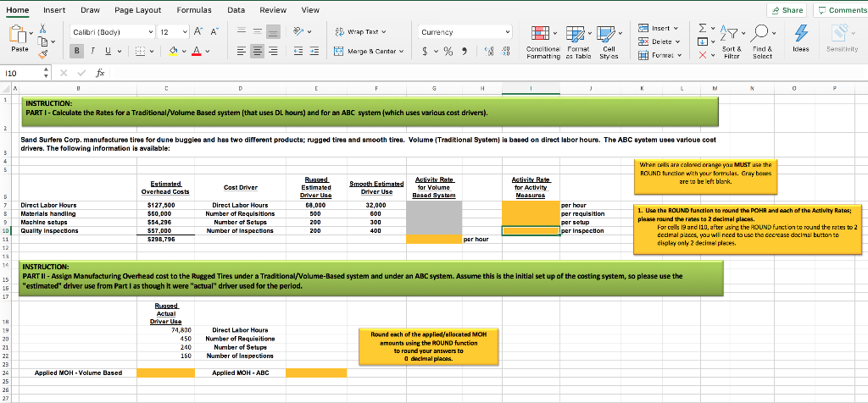Click the Copy icon
Image resolution: width=868 pixels, height=403 pixels.
click(x=43, y=41)
